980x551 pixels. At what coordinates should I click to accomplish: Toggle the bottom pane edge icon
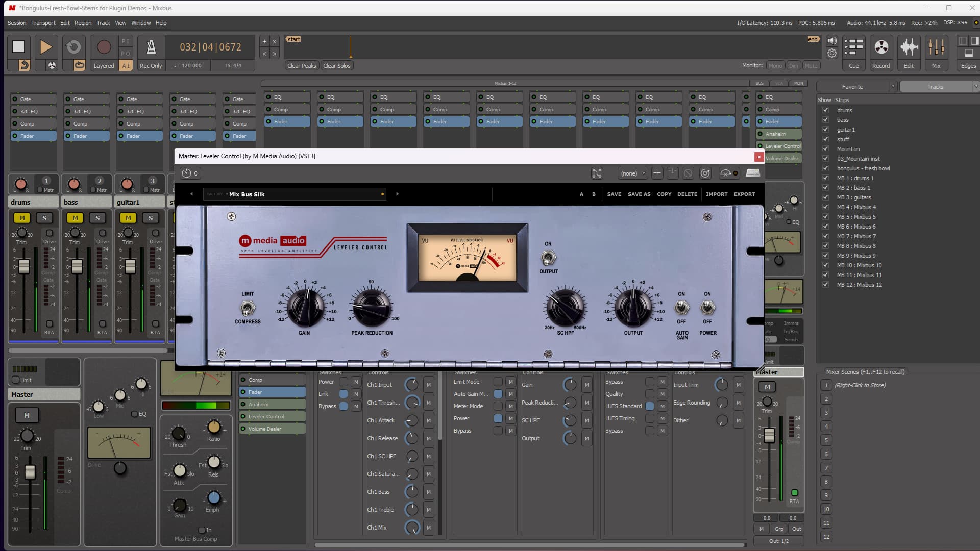click(968, 53)
